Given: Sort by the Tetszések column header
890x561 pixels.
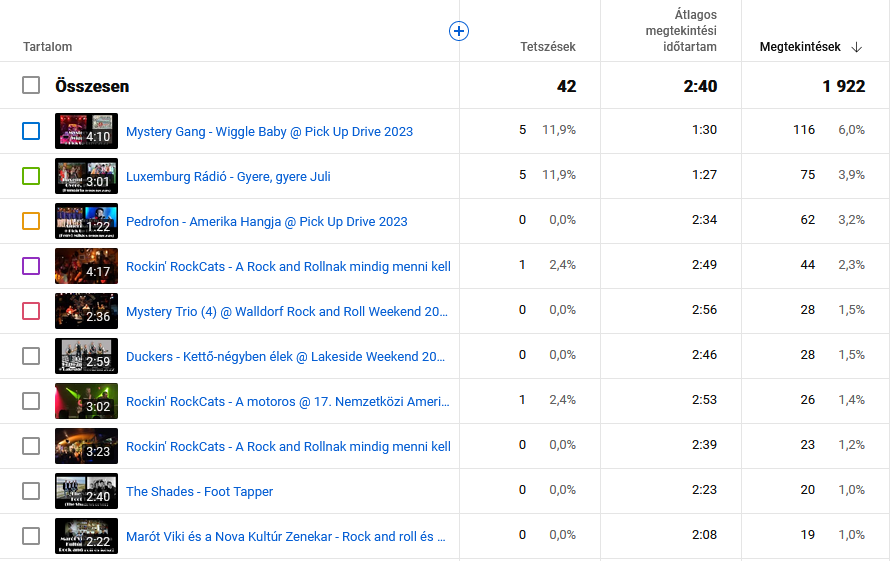Looking at the screenshot, I should point(547,47).
